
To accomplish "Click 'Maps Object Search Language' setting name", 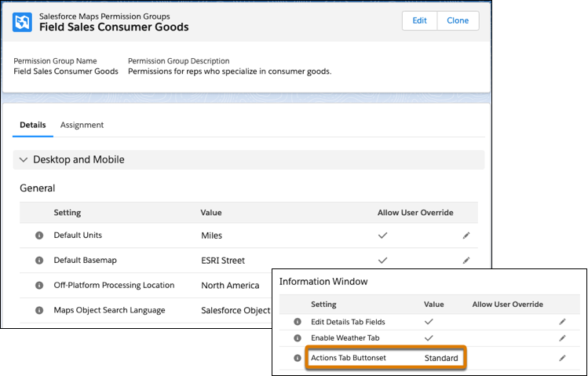I will 109,310.
